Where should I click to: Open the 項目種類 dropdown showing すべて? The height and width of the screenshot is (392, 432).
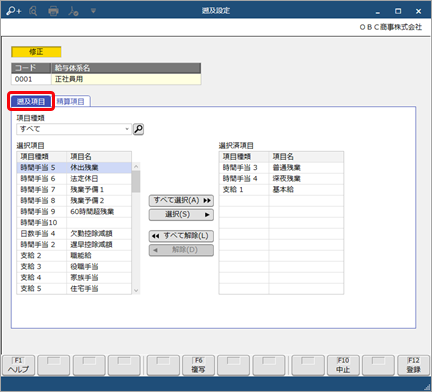[x=74, y=129]
